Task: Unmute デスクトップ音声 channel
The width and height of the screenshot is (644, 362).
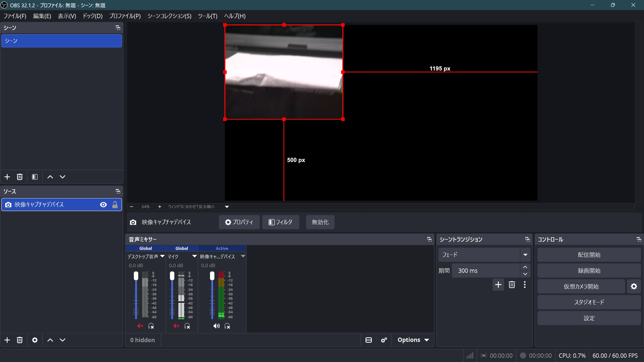Action: tap(140, 326)
